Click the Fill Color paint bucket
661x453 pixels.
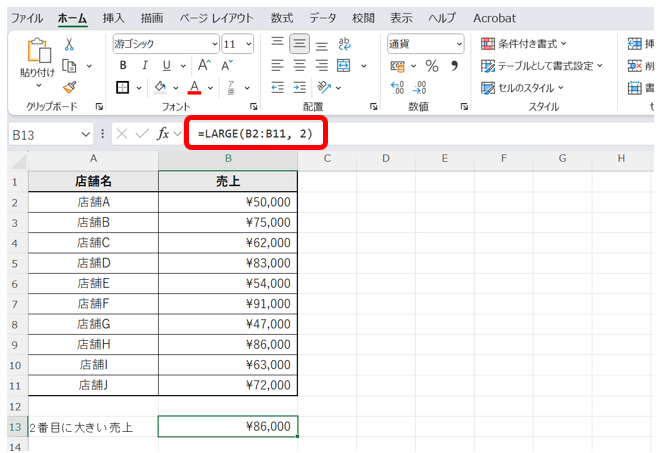(x=160, y=88)
